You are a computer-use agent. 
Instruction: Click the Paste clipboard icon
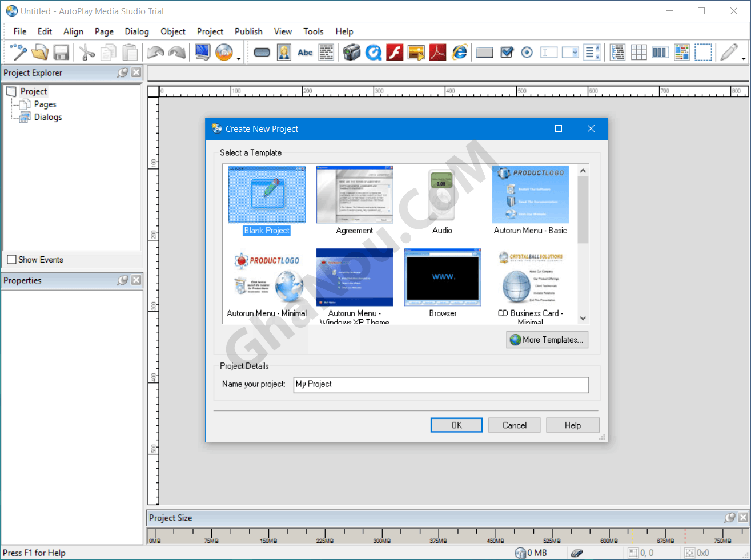point(130,53)
